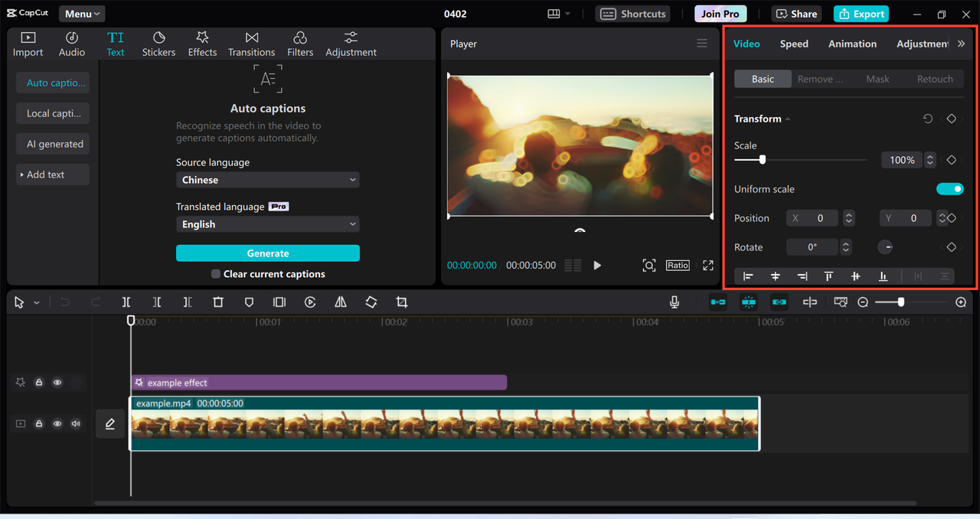Add keyframe diamond in the Scale row
Screen dimensions: 980x519
(x=951, y=160)
